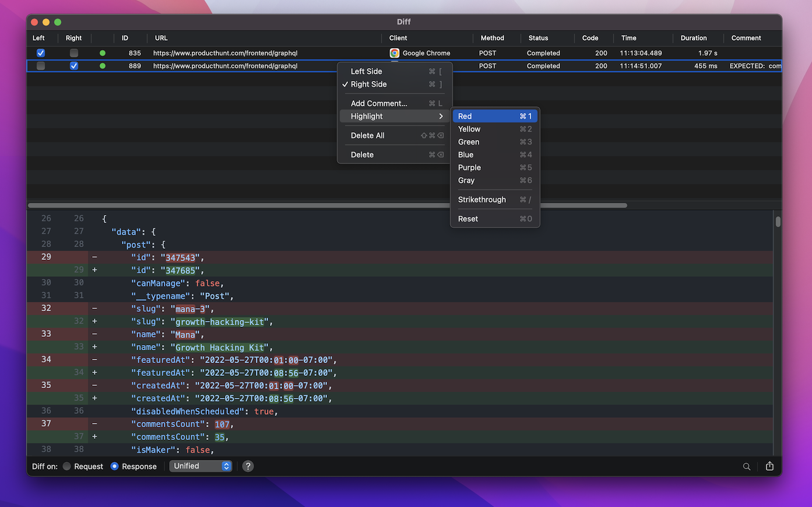The height and width of the screenshot is (507, 812).
Task: Click the added commentsCount 35 line
Action: [x=400, y=436]
